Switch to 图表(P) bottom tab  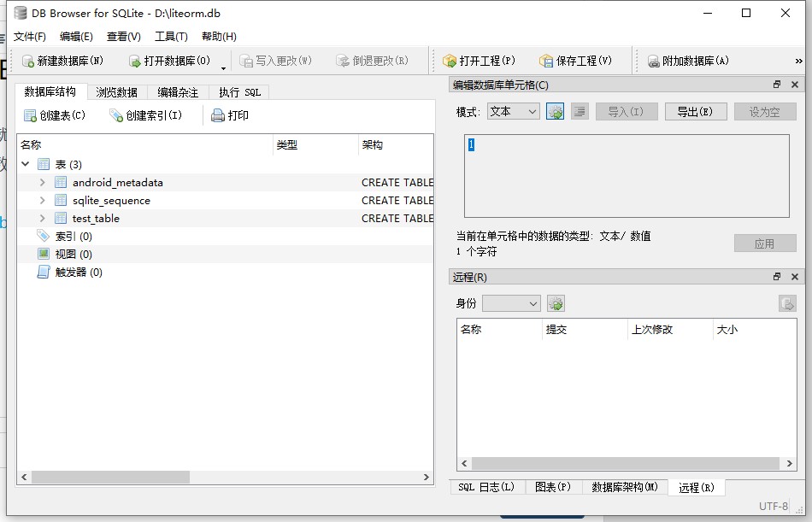pyautogui.click(x=553, y=487)
